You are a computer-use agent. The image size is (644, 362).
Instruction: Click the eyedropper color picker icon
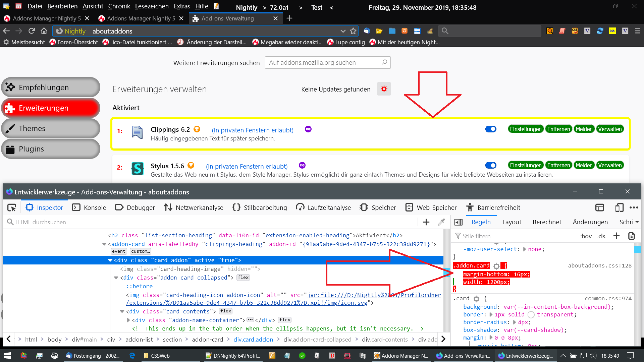click(x=441, y=222)
